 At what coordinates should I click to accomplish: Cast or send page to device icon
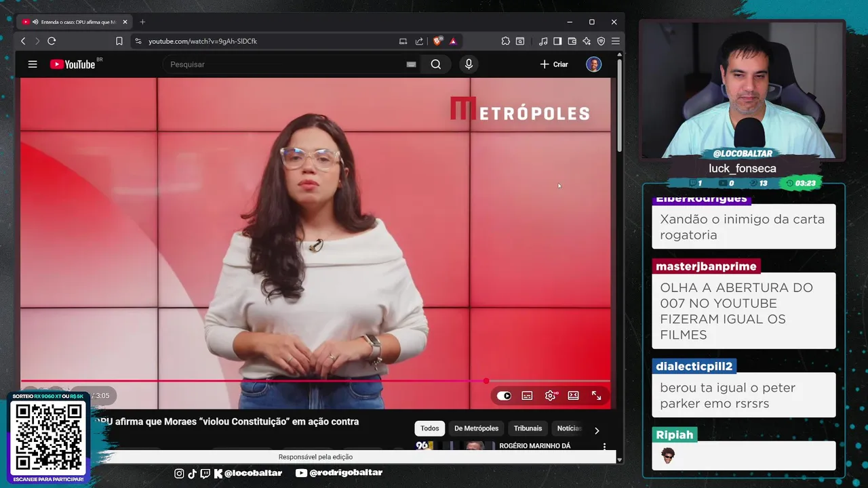403,41
